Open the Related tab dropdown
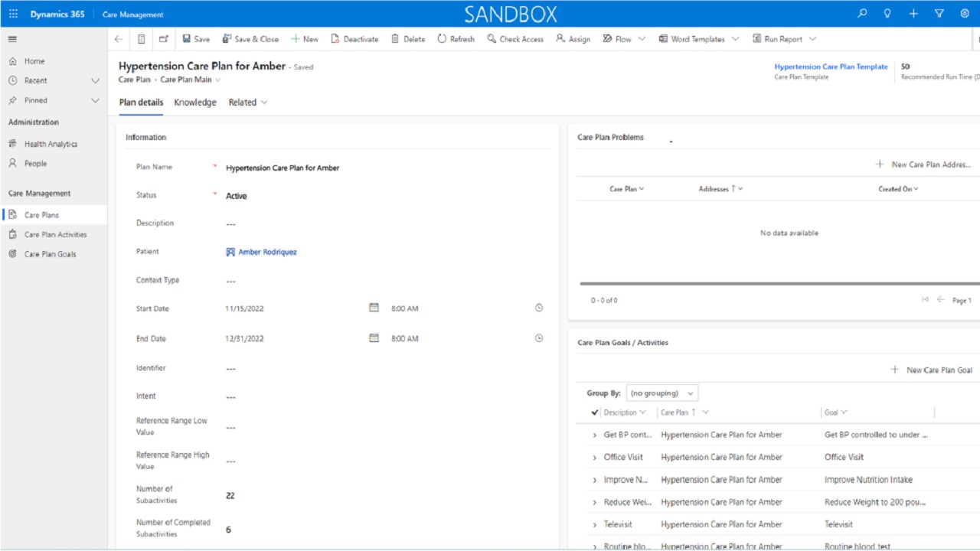 248,103
